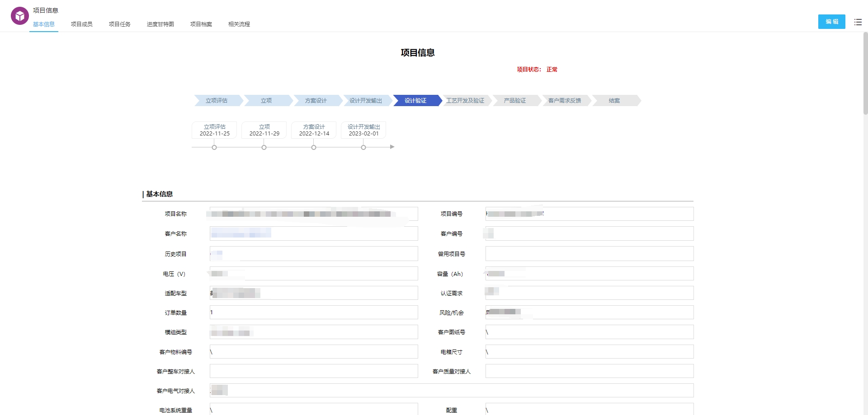The width and height of the screenshot is (868, 415).
Task: Click the 容量 (Ah) input field
Action: tap(590, 274)
